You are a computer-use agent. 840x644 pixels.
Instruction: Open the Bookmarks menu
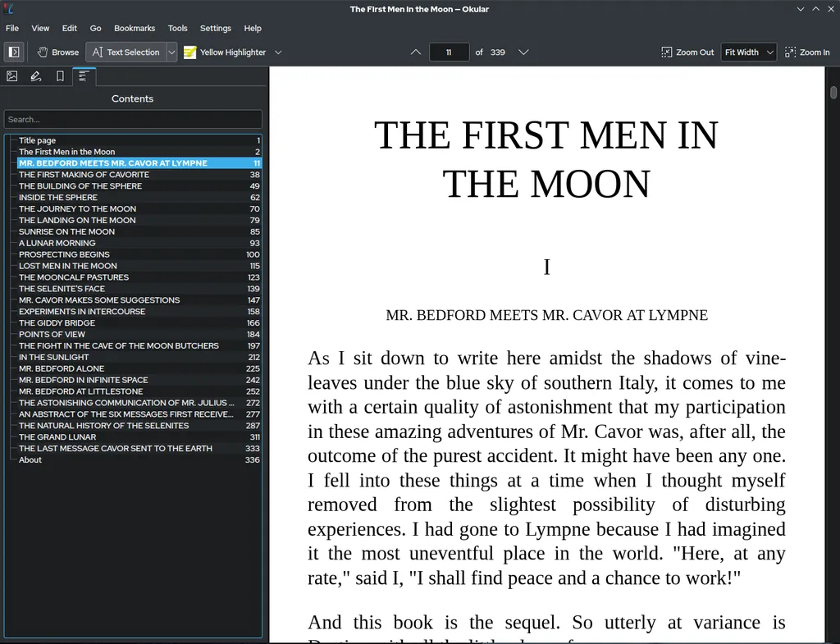tap(135, 28)
